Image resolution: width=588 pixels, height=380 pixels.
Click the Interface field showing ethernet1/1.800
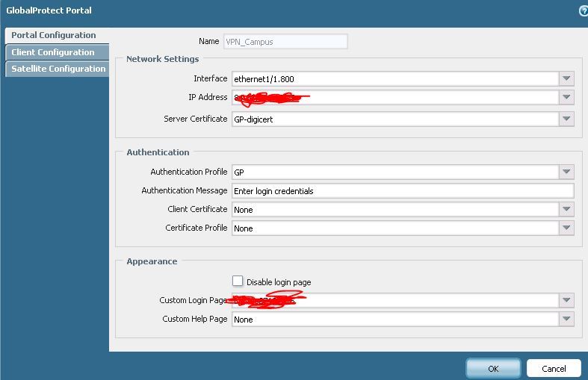[x=394, y=78]
